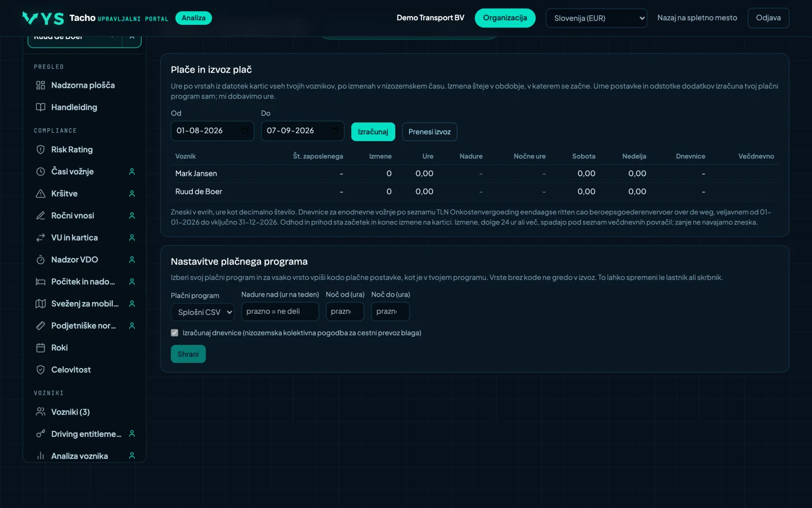The height and width of the screenshot is (508, 812).
Task: Select the Risk Rating shield icon
Action: 41,149
